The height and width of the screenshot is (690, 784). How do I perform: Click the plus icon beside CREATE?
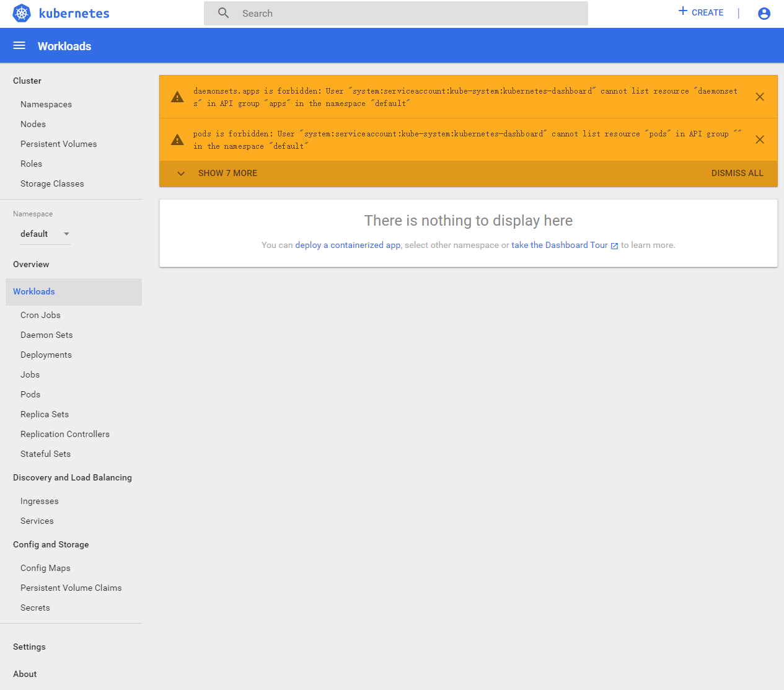pos(683,11)
